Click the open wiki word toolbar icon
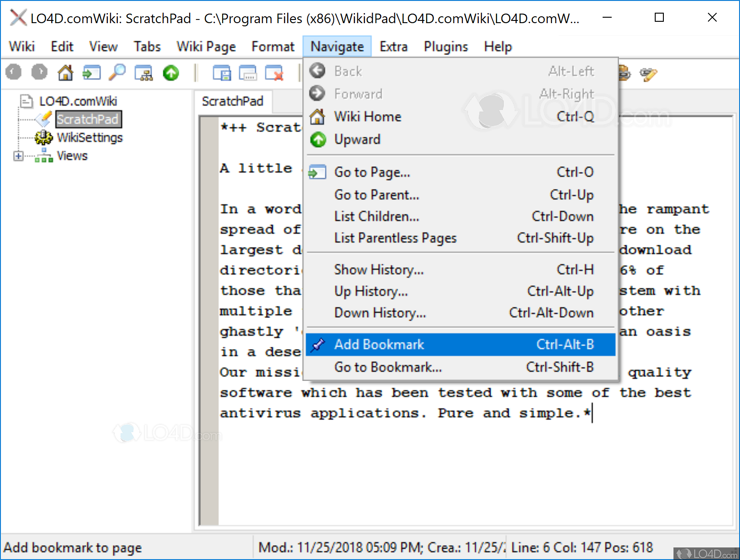 [91, 73]
